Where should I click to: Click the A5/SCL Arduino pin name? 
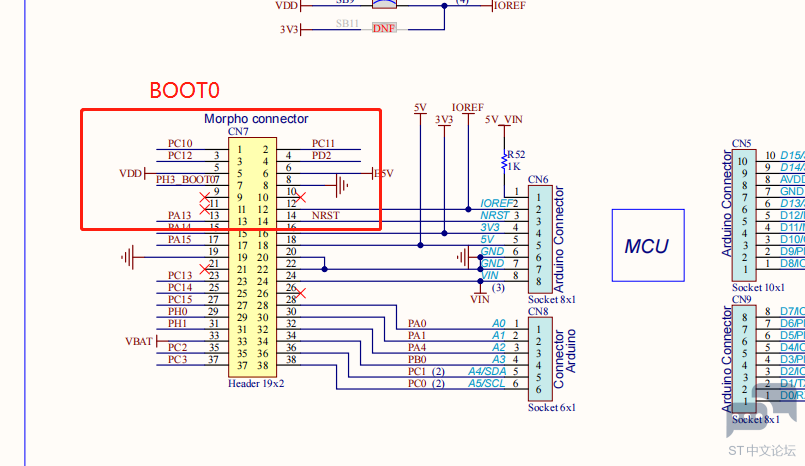point(487,383)
